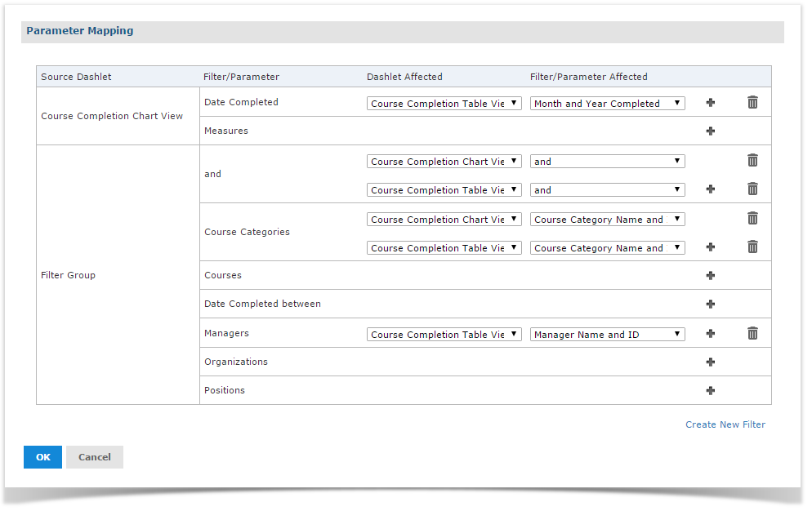Open the Month and Year Completed dropdown

click(608, 103)
